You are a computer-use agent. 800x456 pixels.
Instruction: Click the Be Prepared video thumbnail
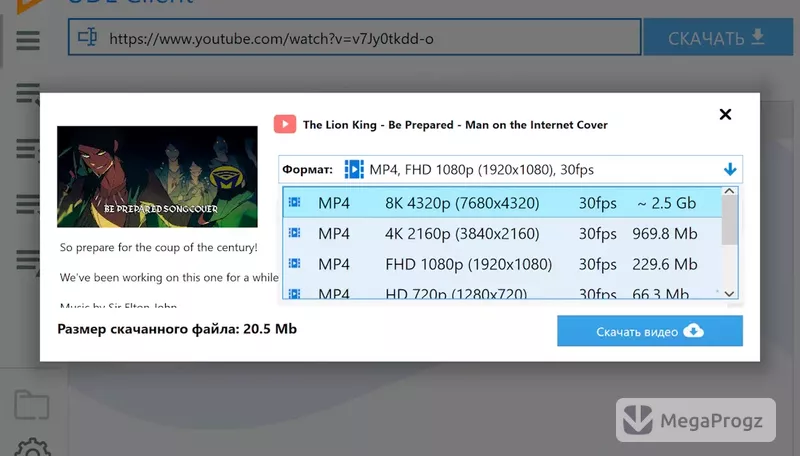[x=157, y=176]
